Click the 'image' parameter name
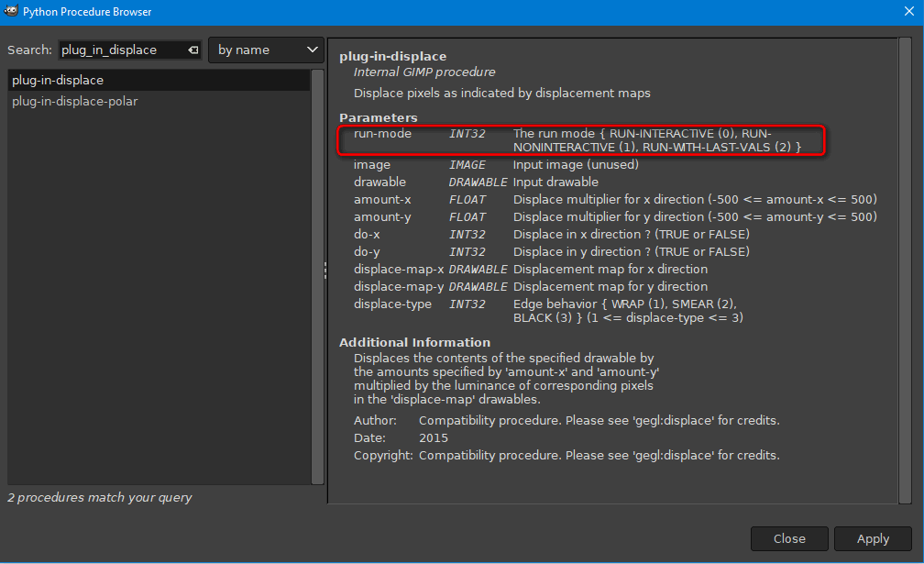This screenshot has height=564, width=924. pyautogui.click(x=372, y=165)
